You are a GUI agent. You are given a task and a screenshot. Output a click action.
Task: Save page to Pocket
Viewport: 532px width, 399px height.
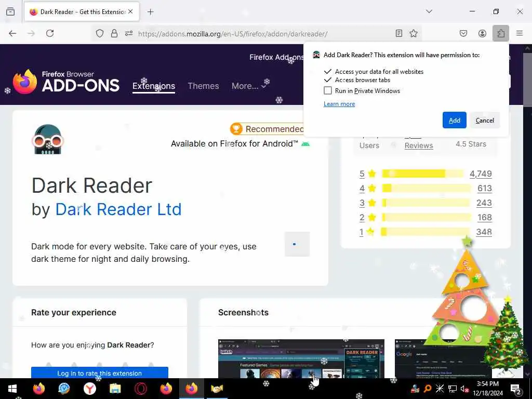click(x=463, y=33)
